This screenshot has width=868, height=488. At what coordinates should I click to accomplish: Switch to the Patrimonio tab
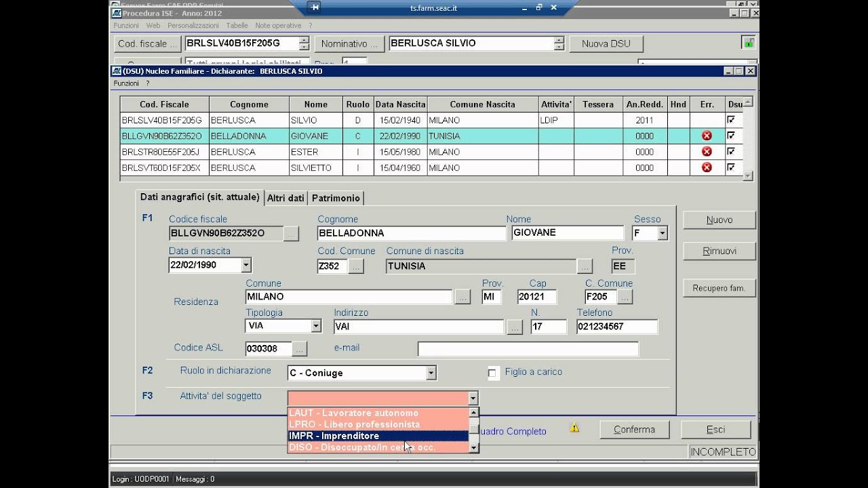click(x=336, y=198)
